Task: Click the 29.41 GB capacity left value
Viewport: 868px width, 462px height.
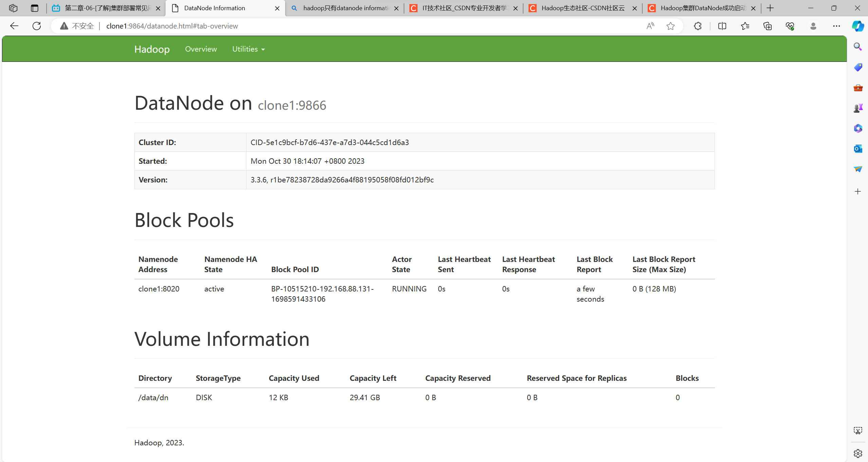Action: pos(365,397)
